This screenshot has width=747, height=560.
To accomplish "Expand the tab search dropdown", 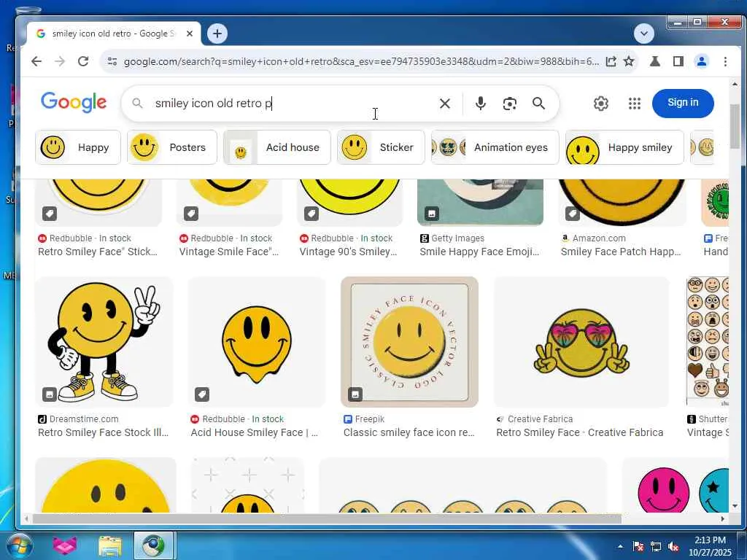I will click(643, 34).
